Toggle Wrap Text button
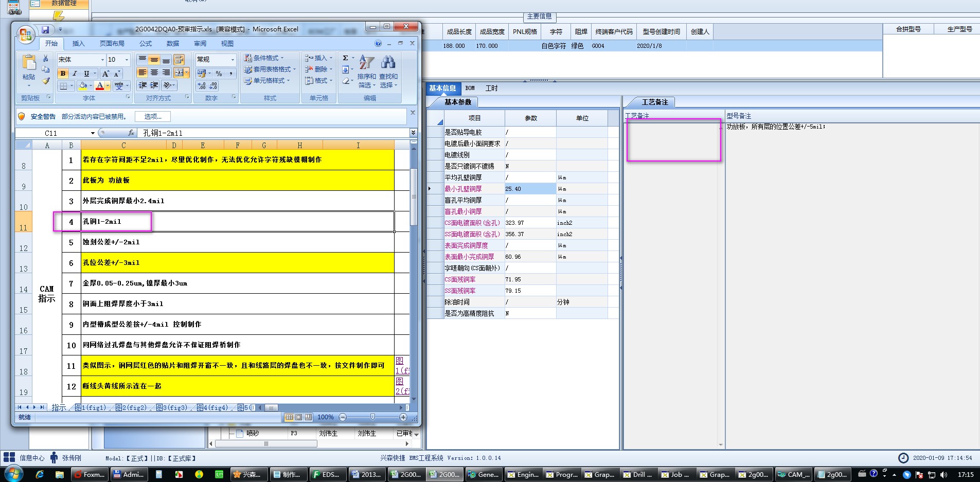980x482 pixels. pyautogui.click(x=179, y=60)
